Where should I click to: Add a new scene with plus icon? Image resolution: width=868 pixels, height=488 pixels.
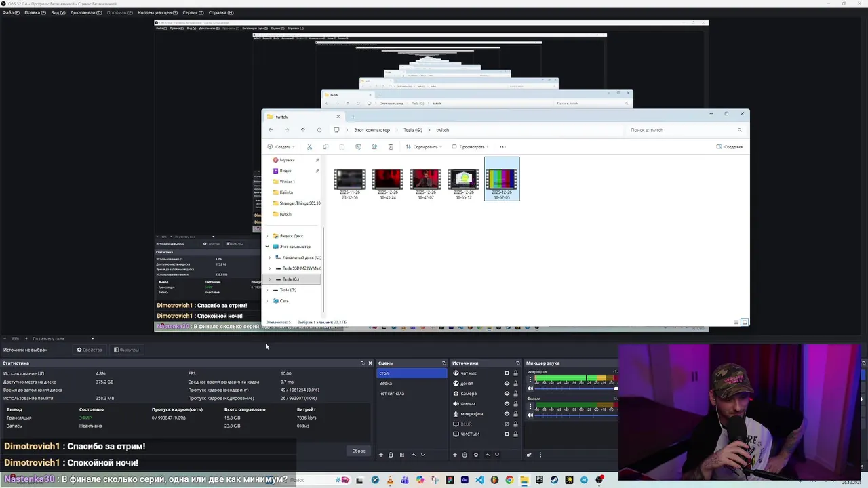pos(381,455)
